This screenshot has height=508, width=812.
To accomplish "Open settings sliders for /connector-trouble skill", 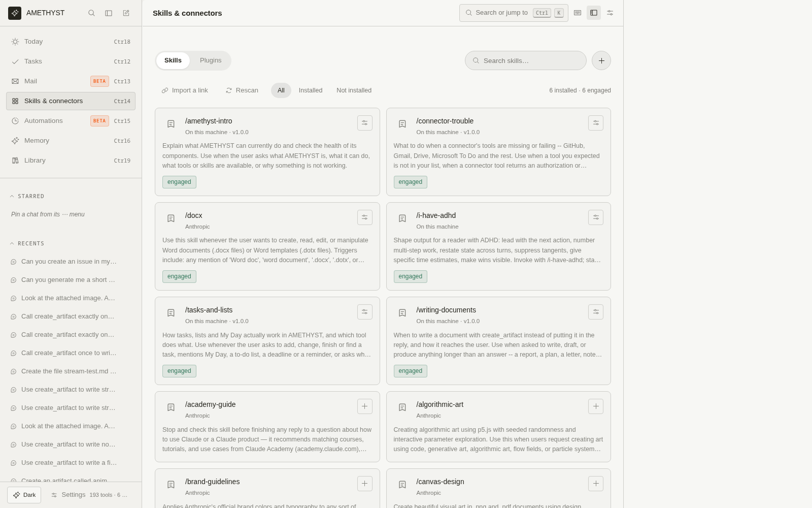I will click(596, 123).
